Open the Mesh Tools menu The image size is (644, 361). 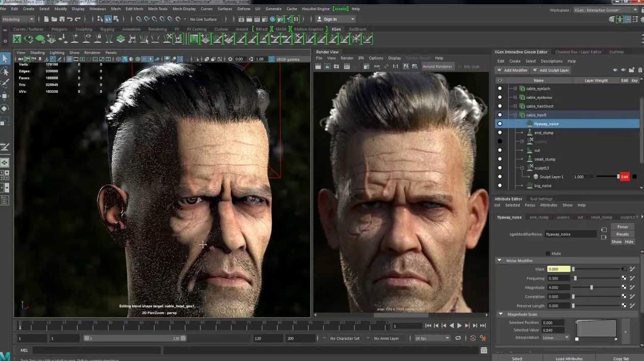pyautogui.click(x=157, y=9)
